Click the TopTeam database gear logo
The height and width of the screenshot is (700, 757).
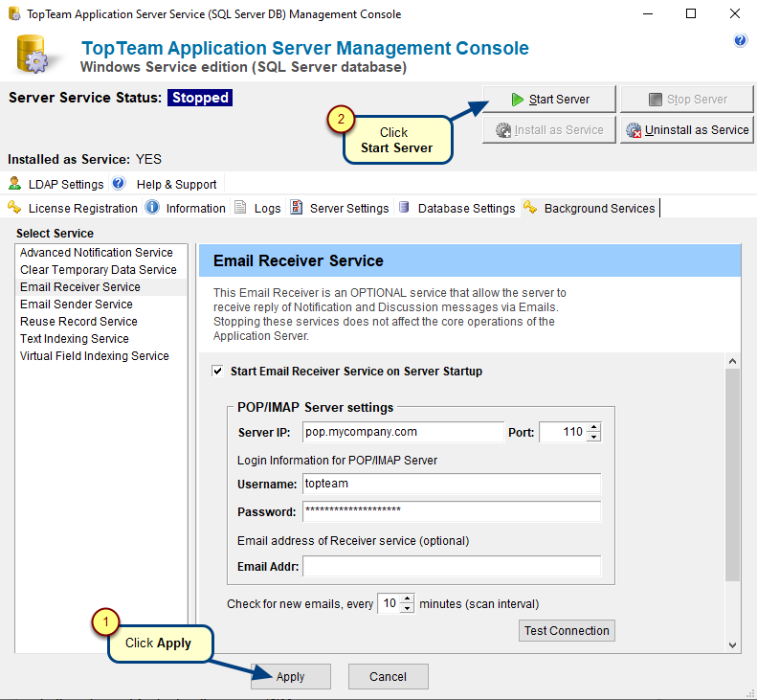click(x=33, y=55)
